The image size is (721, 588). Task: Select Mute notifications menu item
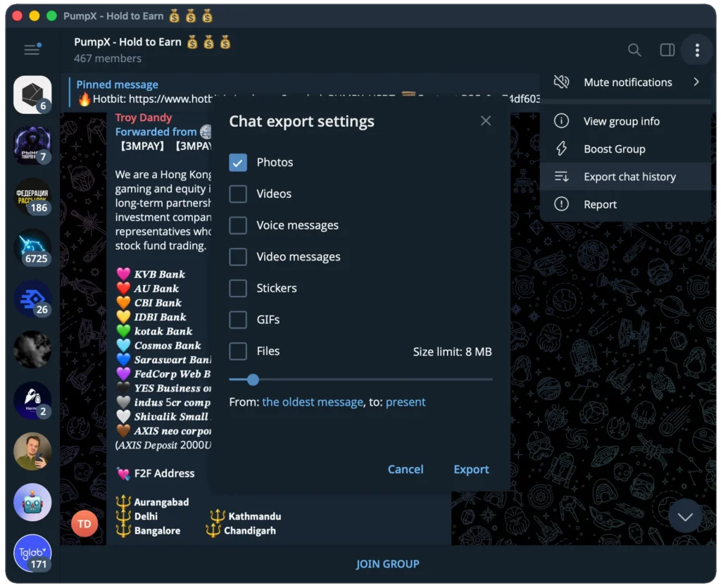(625, 82)
